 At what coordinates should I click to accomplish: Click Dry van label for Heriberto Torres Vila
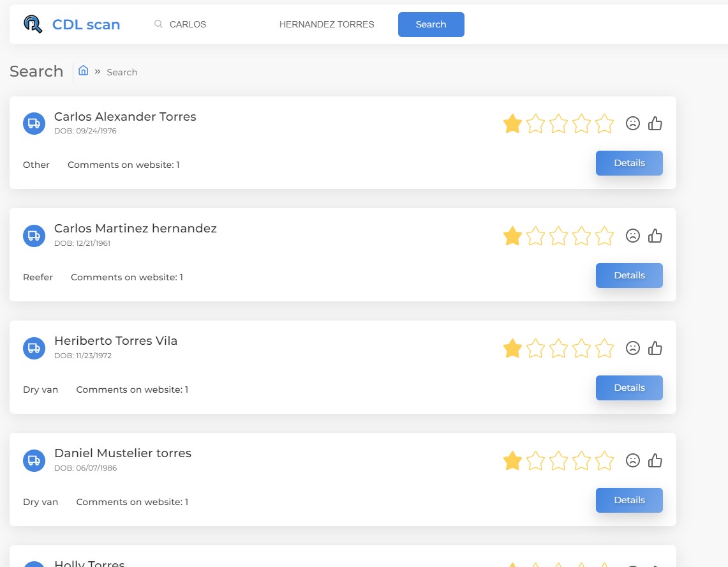point(40,390)
